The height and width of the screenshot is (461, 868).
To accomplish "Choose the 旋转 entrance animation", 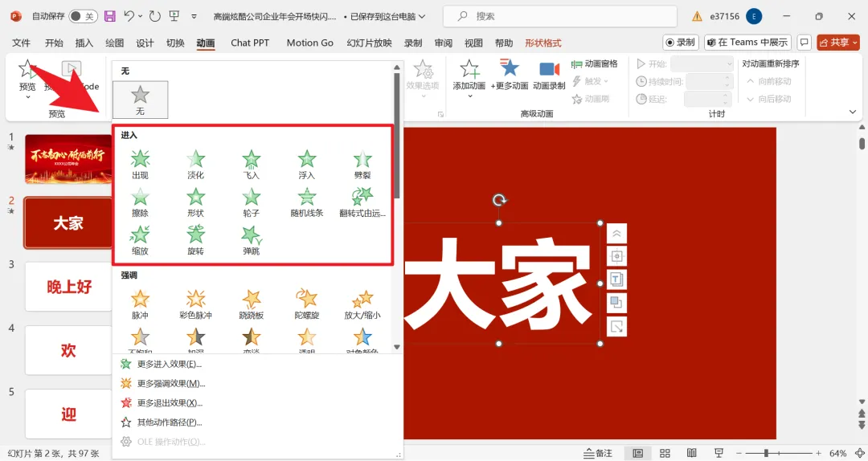I will coord(195,240).
